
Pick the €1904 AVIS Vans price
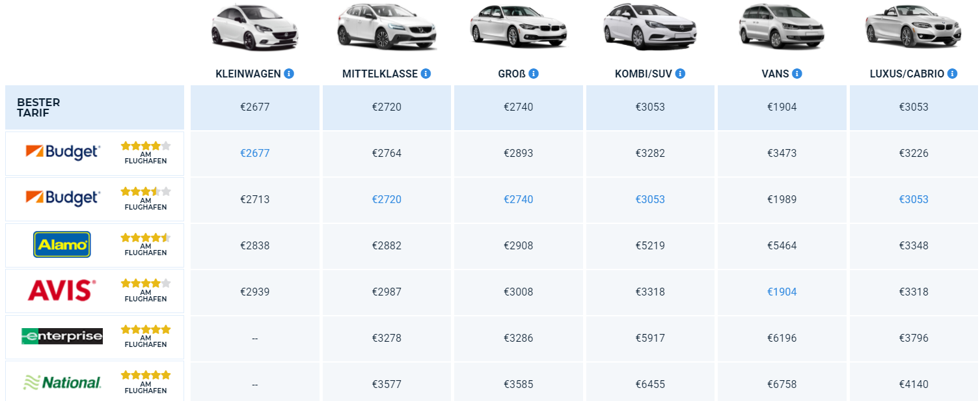pos(782,292)
